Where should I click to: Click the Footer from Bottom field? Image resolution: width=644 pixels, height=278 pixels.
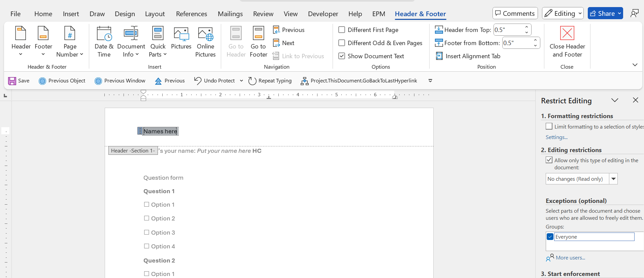pos(517,43)
